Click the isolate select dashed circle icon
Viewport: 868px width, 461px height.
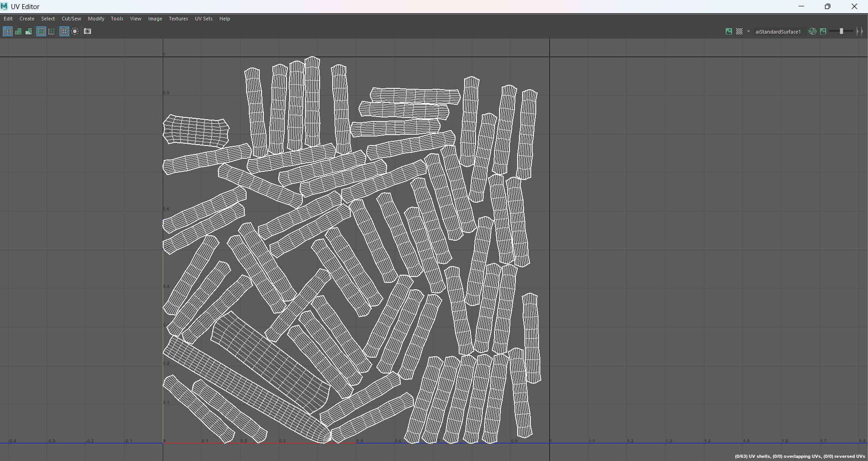pos(75,31)
